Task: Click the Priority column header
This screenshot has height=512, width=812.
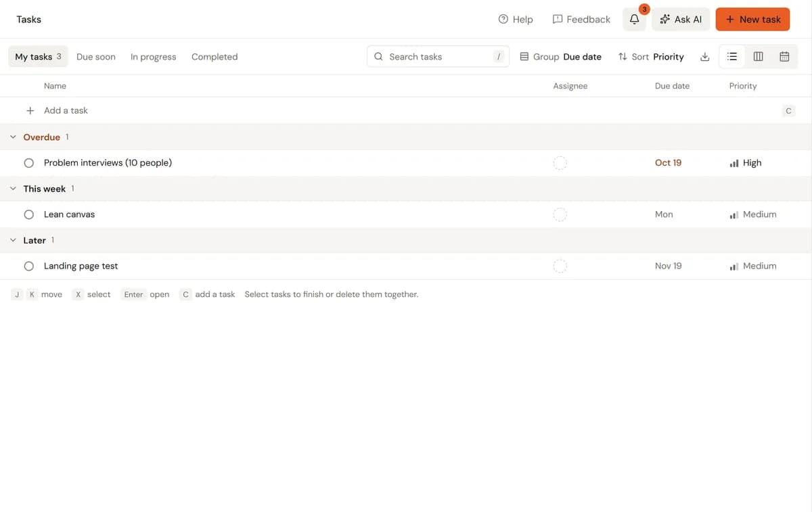Action: [x=743, y=86]
